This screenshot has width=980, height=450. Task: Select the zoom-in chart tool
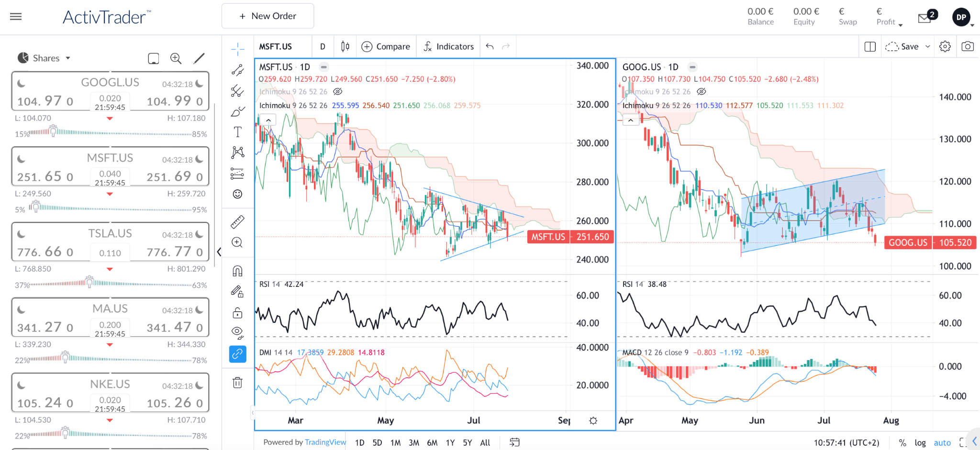[x=237, y=242]
